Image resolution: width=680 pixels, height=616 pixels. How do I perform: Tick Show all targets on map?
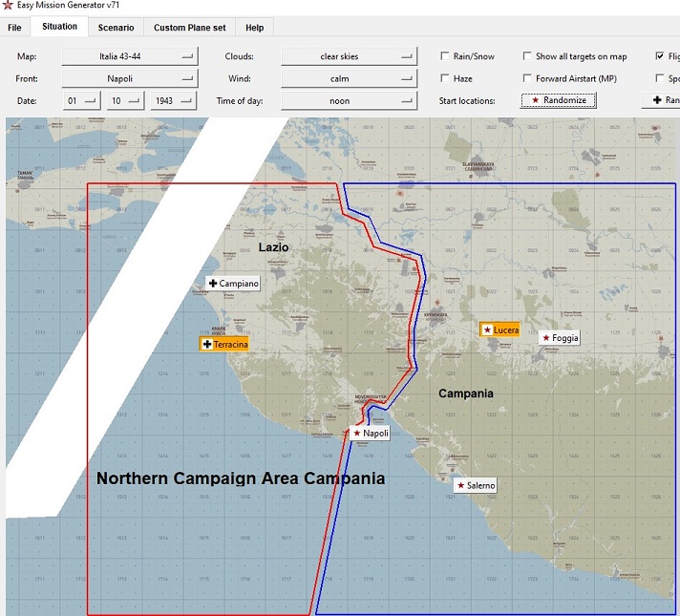click(x=527, y=56)
